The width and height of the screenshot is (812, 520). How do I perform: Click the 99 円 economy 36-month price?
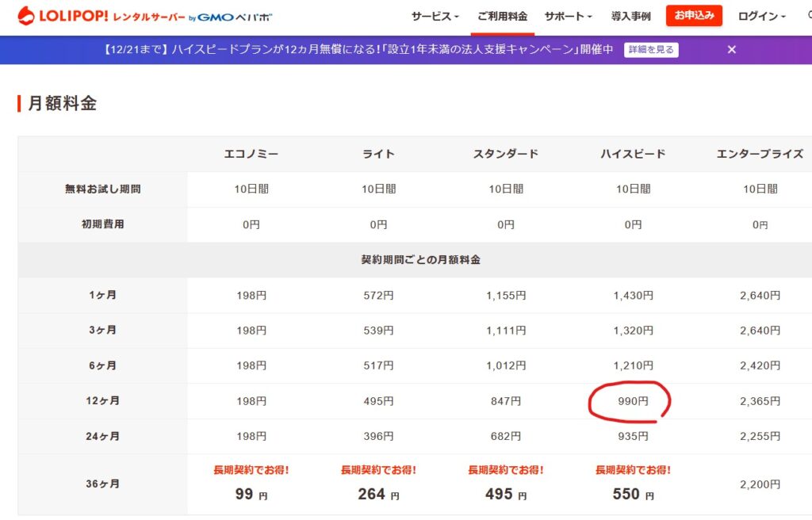251,494
